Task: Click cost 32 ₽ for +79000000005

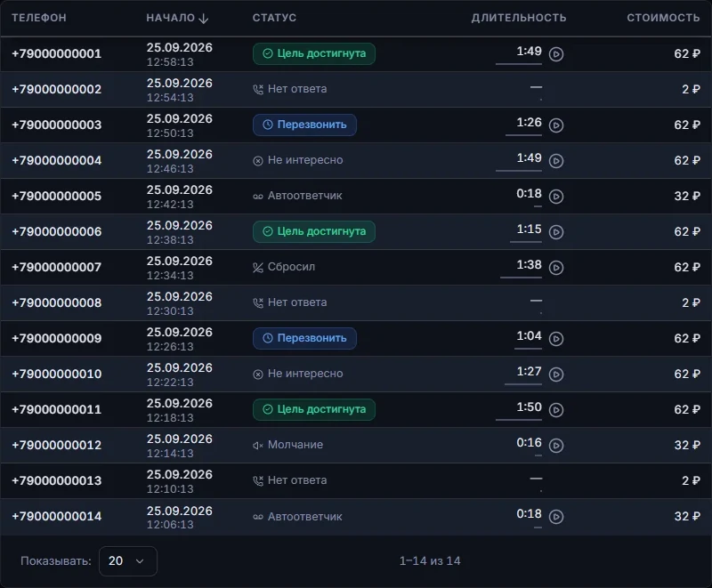Action: click(x=687, y=196)
